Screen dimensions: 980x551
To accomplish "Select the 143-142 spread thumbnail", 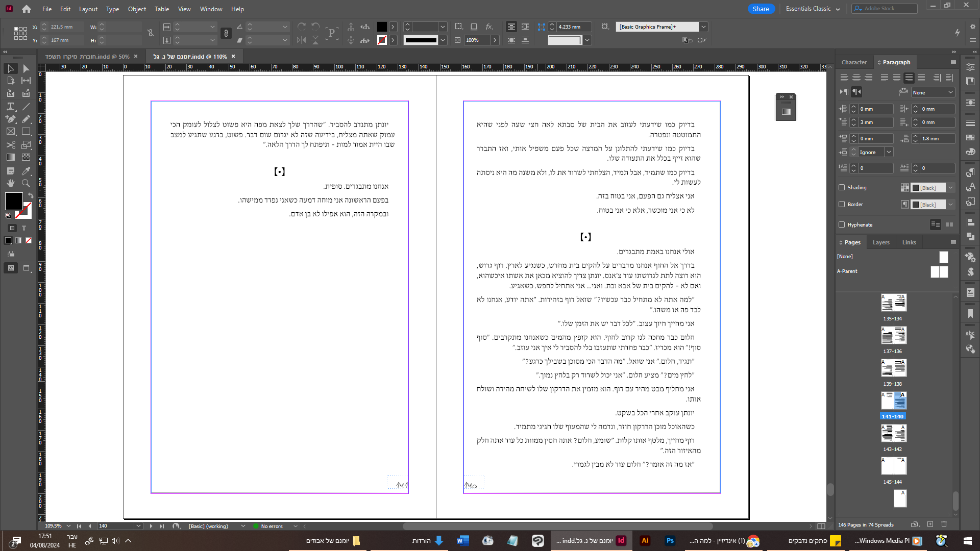I will 893,434.
